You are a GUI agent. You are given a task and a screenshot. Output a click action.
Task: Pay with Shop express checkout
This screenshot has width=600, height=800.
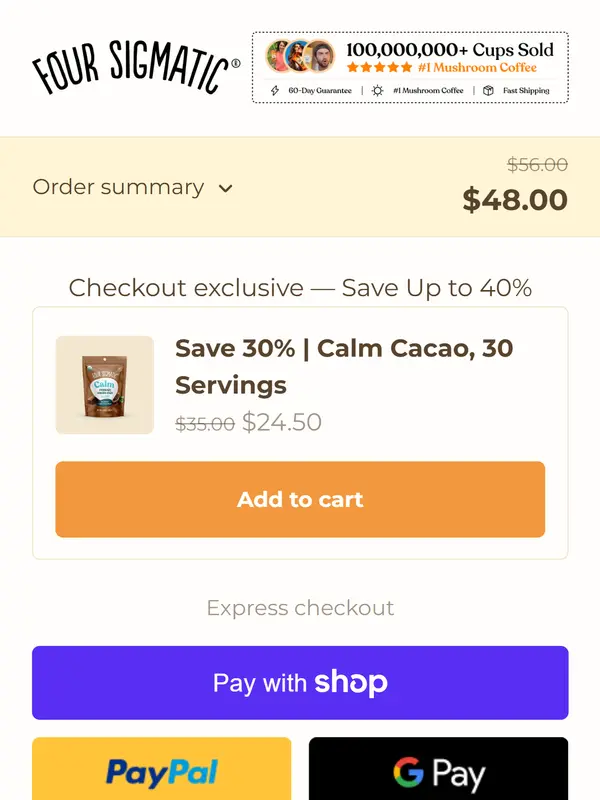300,683
